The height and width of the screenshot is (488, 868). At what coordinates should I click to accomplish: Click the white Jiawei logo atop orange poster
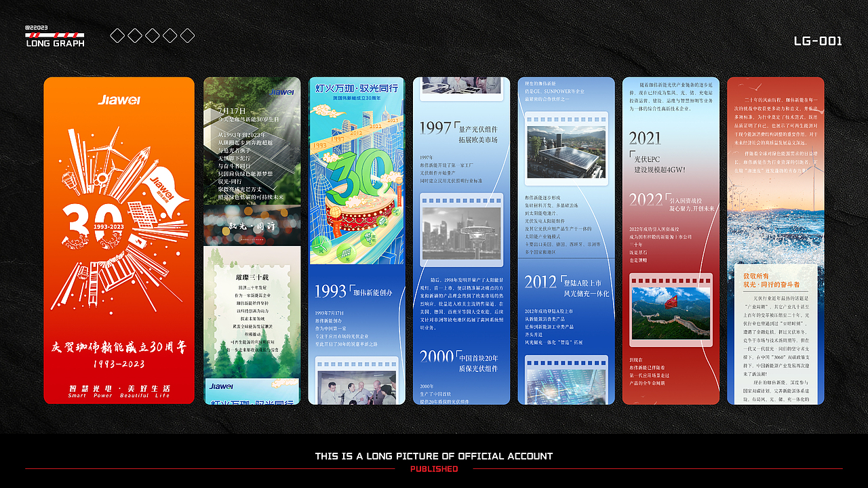pos(119,100)
